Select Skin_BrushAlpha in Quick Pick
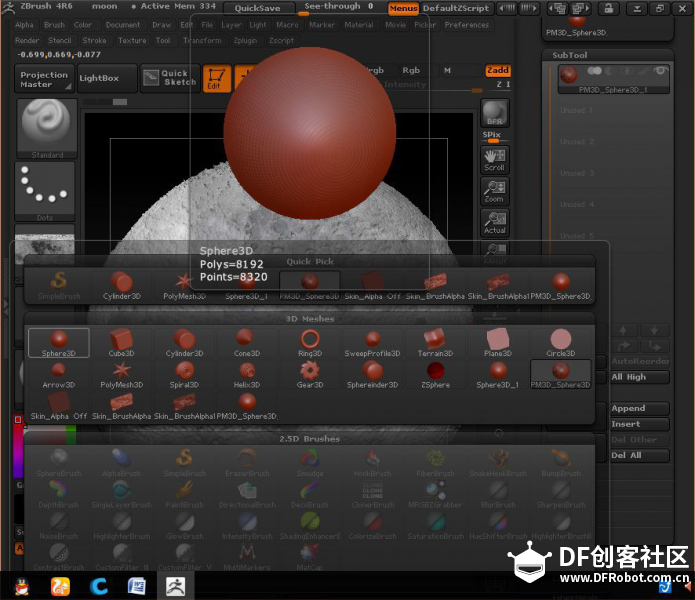This screenshot has height=600, width=695. point(435,286)
